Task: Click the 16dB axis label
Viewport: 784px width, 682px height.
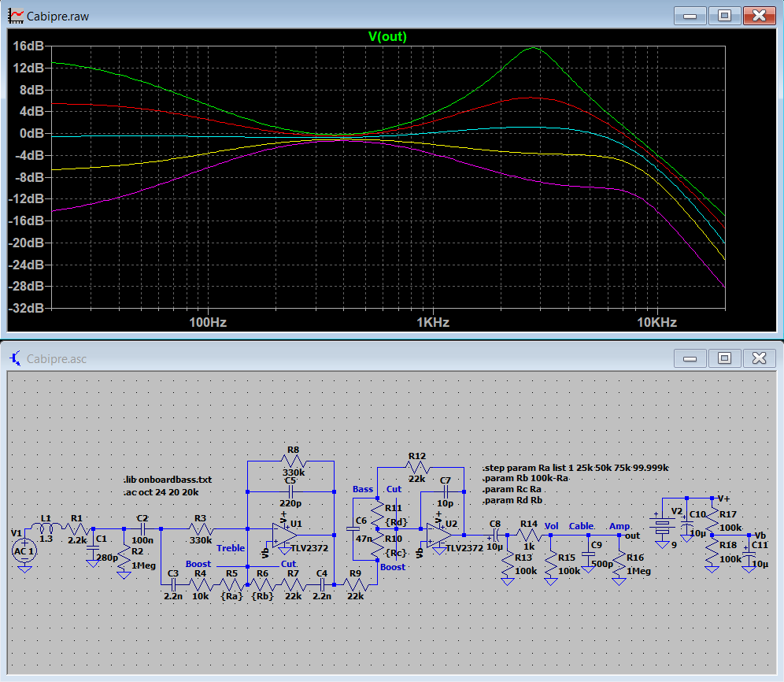Action: point(28,46)
